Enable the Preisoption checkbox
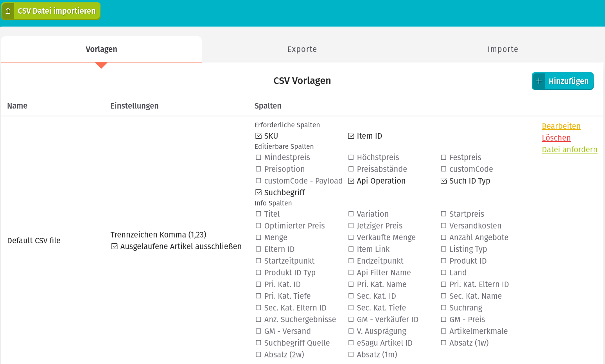This screenshot has width=605, height=364. coord(259,169)
